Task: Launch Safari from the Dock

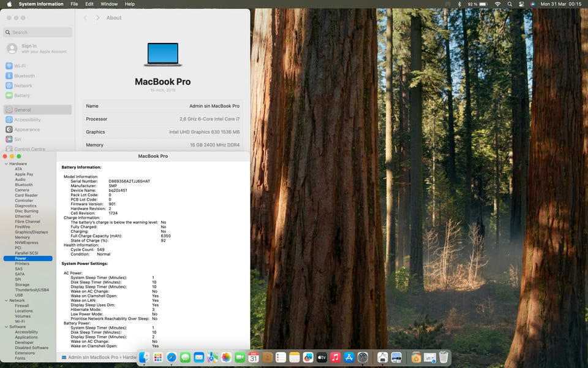Action: (x=171, y=357)
